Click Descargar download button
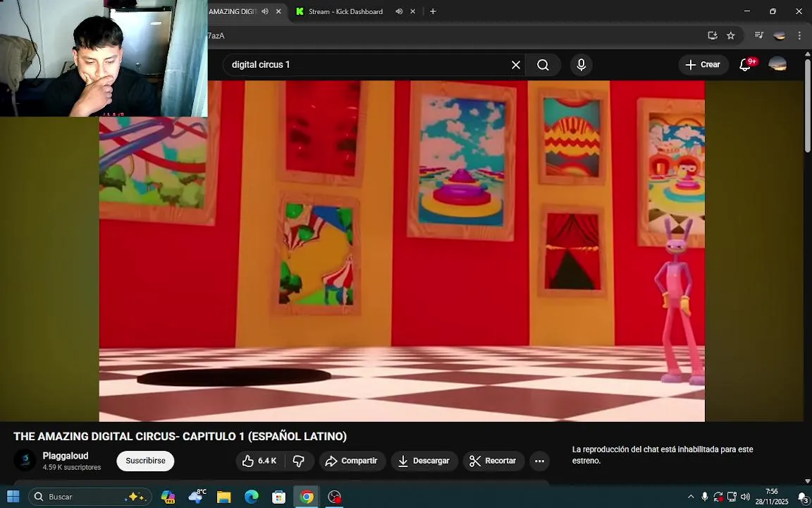This screenshot has width=812, height=508. (x=424, y=461)
